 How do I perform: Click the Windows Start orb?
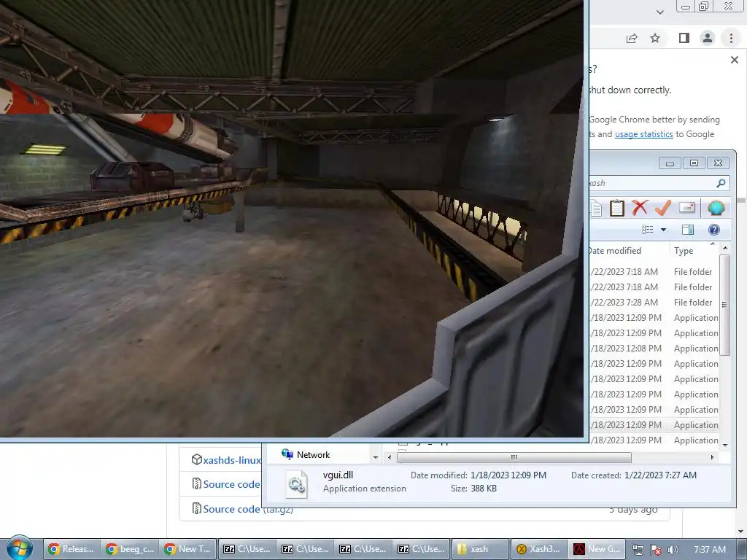19,548
